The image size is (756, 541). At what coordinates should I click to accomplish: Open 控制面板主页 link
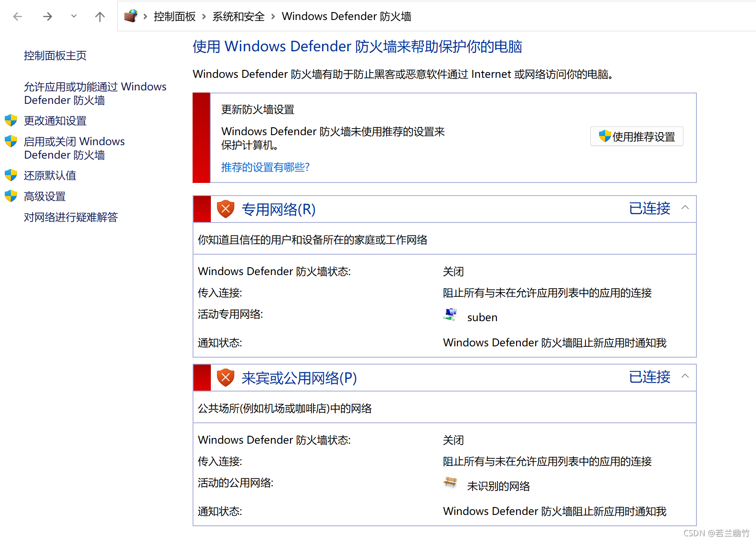[55, 56]
